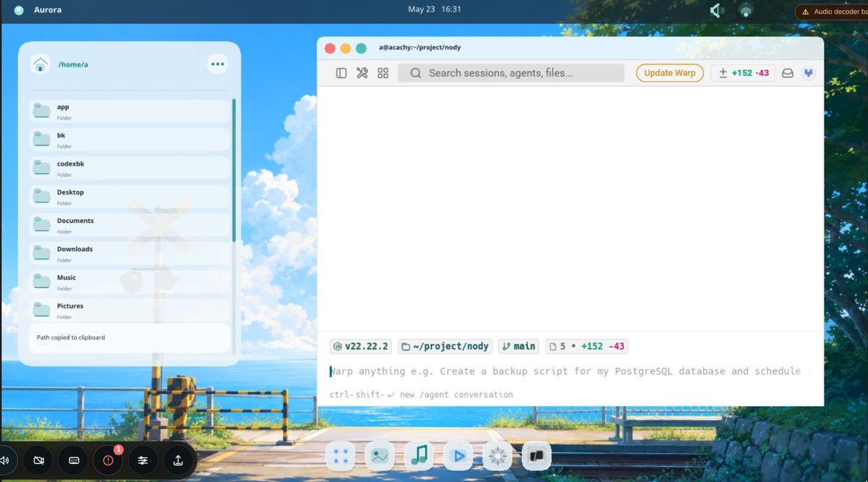868x482 pixels.
Task: Toggle the Warp sidebar panel icon
Action: click(341, 73)
